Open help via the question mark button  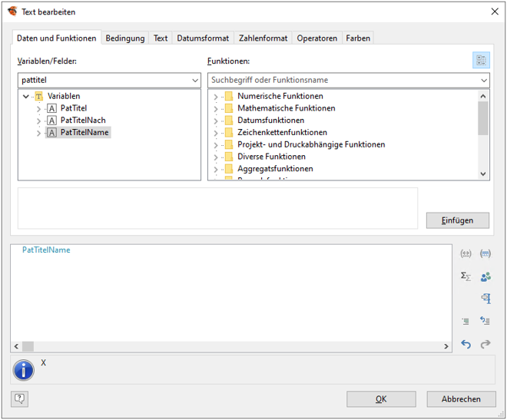[19, 399]
